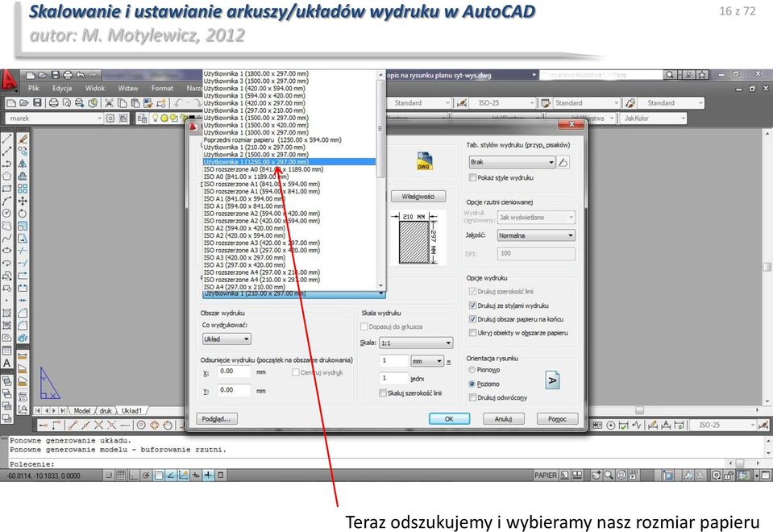773x532 pixels.
Task: Open the AutoCAD application menu logo
Action: (x=9, y=81)
